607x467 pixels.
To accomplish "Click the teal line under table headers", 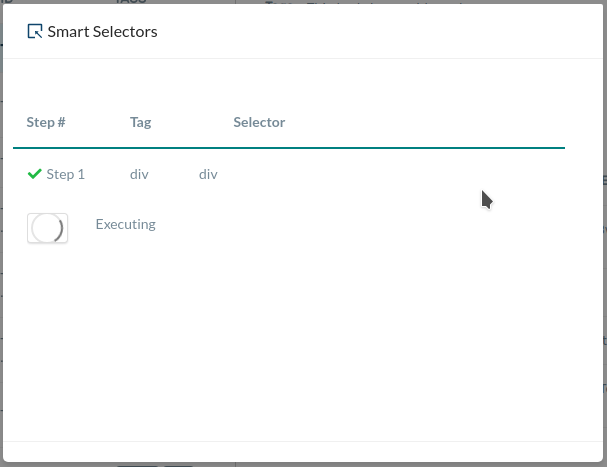I will tap(289, 148).
